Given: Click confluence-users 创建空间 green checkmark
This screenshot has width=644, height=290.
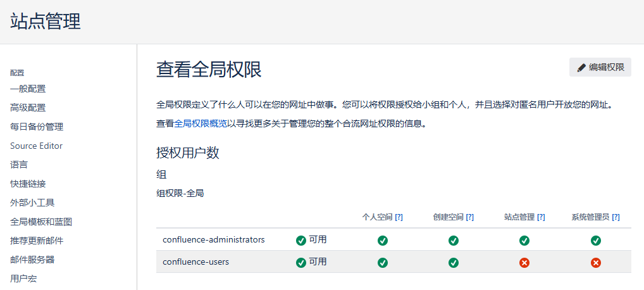Looking at the screenshot, I should pyautogui.click(x=454, y=262).
